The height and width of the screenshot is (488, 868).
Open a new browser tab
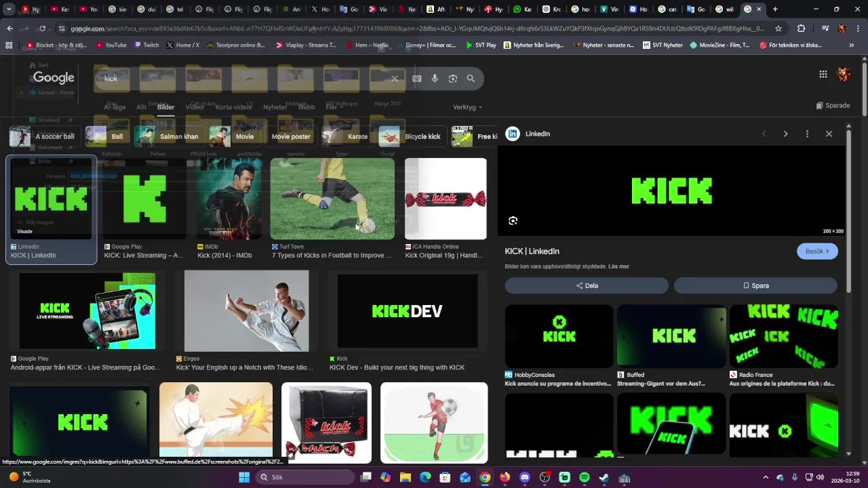775,9
